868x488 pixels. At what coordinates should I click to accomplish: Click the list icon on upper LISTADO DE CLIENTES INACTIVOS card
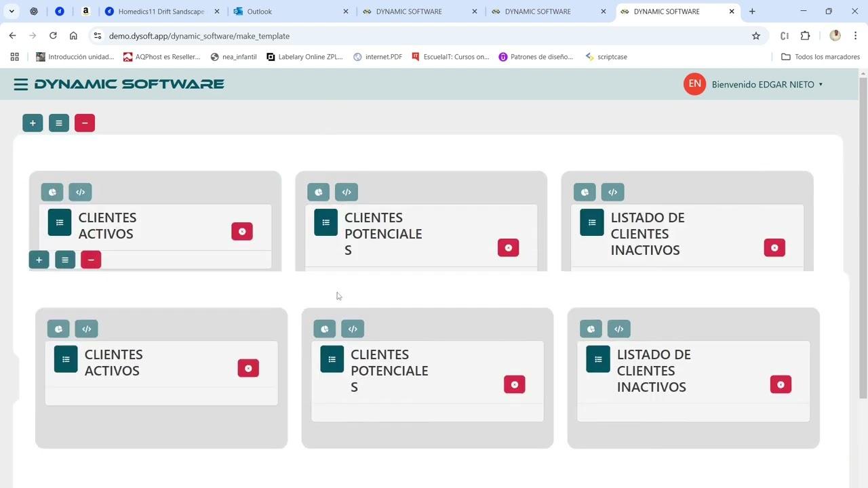point(592,222)
